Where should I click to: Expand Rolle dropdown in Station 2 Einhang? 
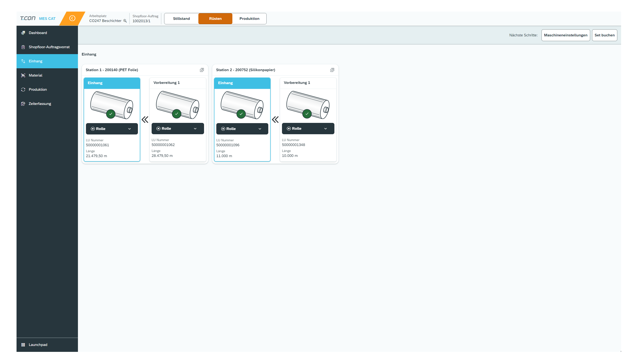(260, 129)
